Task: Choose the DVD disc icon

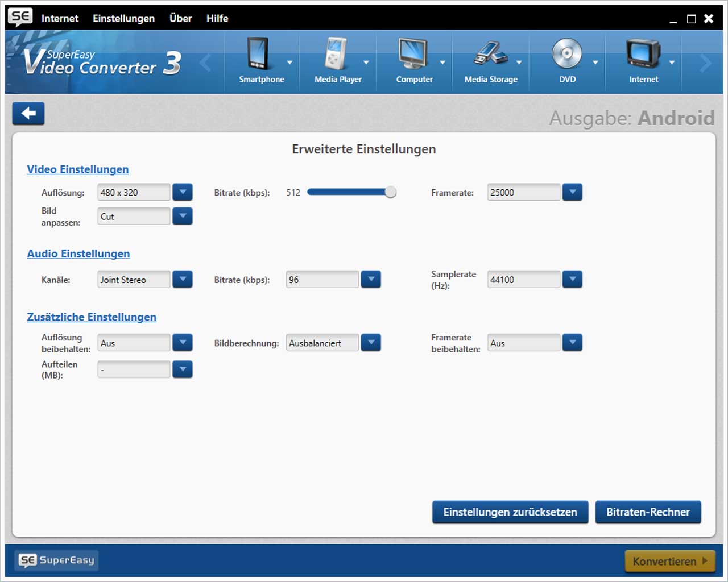Action: (567, 55)
